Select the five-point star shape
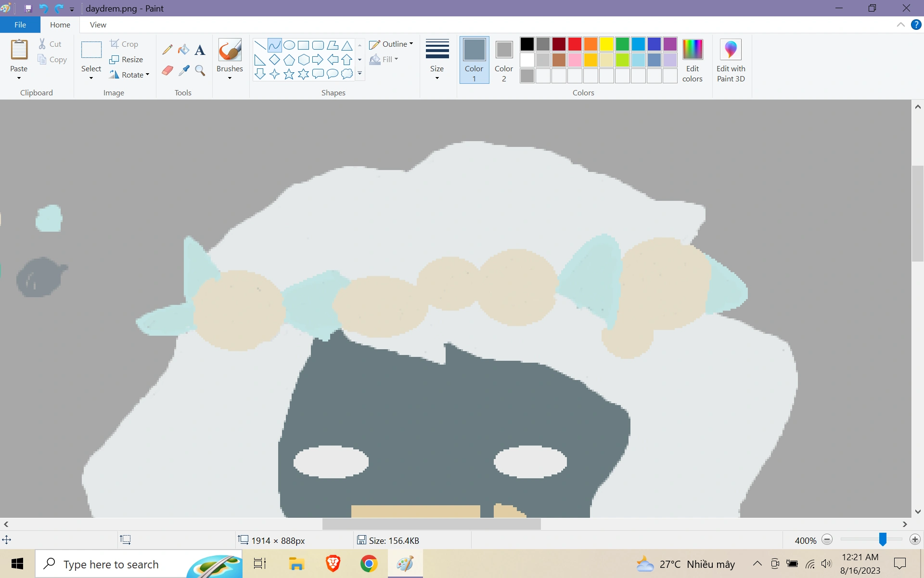The height and width of the screenshot is (578, 924). point(289,74)
